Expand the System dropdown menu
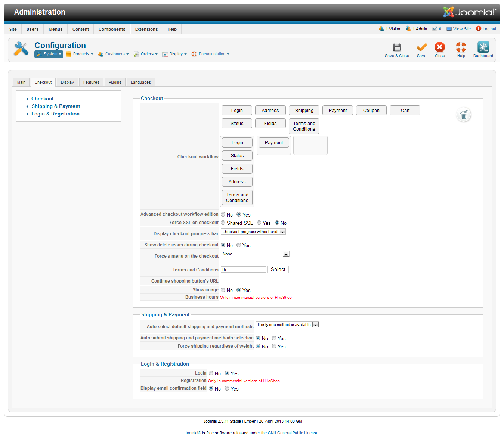 (x=49, y=54)
